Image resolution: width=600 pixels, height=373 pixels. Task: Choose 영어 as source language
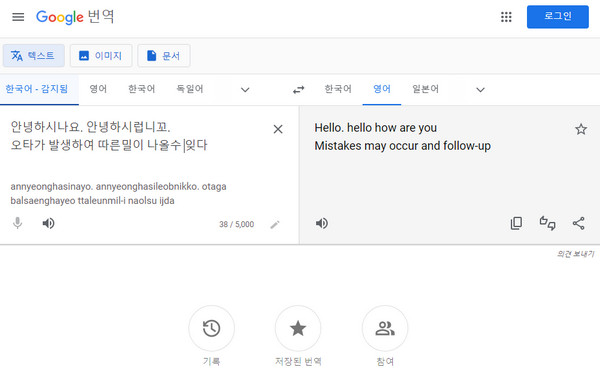click(98, 89)
